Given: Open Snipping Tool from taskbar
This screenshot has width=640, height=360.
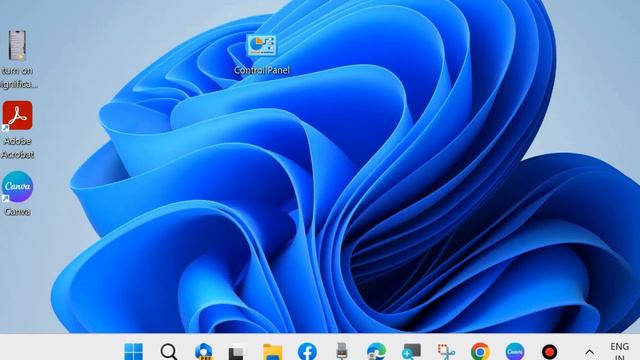Looking at the screenshot, I should click(x=446, y=351).
